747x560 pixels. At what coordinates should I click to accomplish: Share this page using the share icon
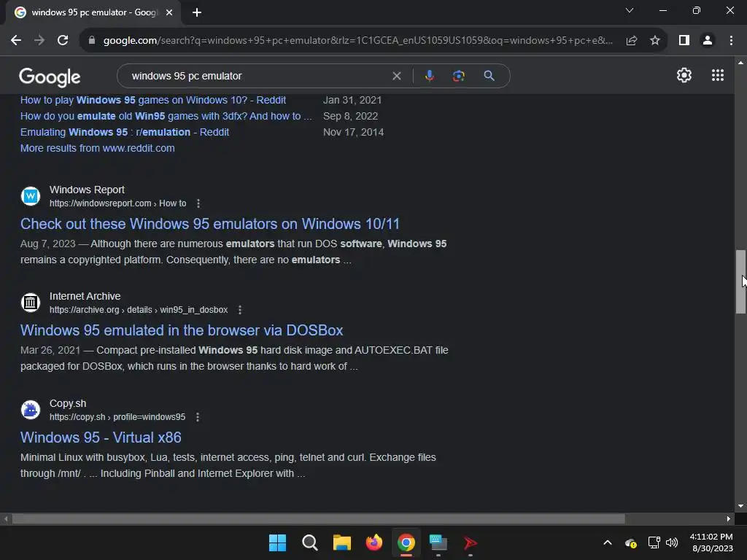(632, 41)
